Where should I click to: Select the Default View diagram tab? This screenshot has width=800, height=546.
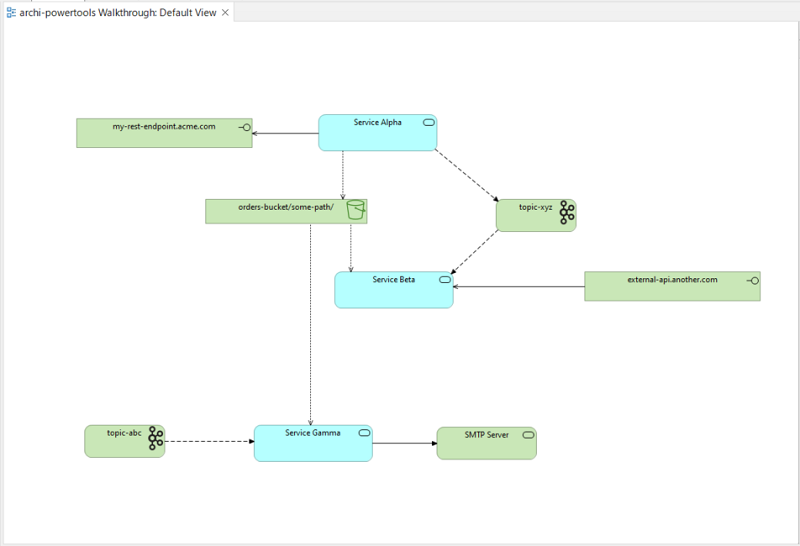pyautogui.click(x=118, y=12)
